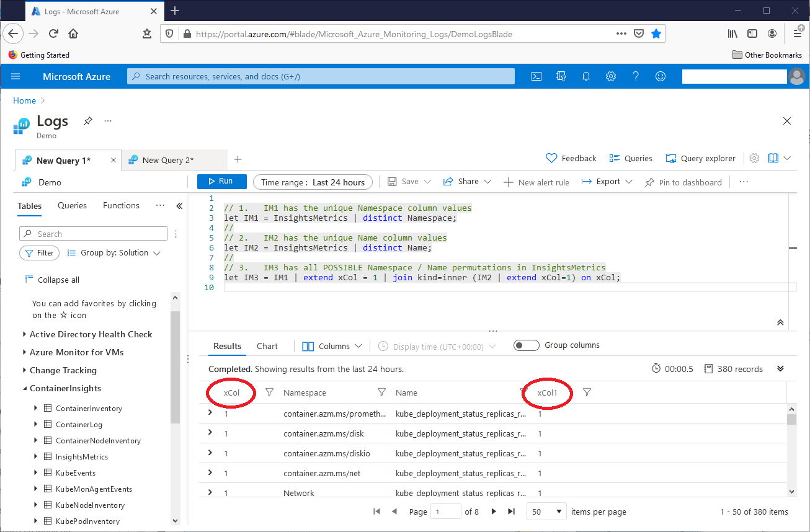Image resolution: width=810 pixels, height=532 pixels.
Task: Filter the Namespace column
Action: pyautogui.click(x=381, y=392)
